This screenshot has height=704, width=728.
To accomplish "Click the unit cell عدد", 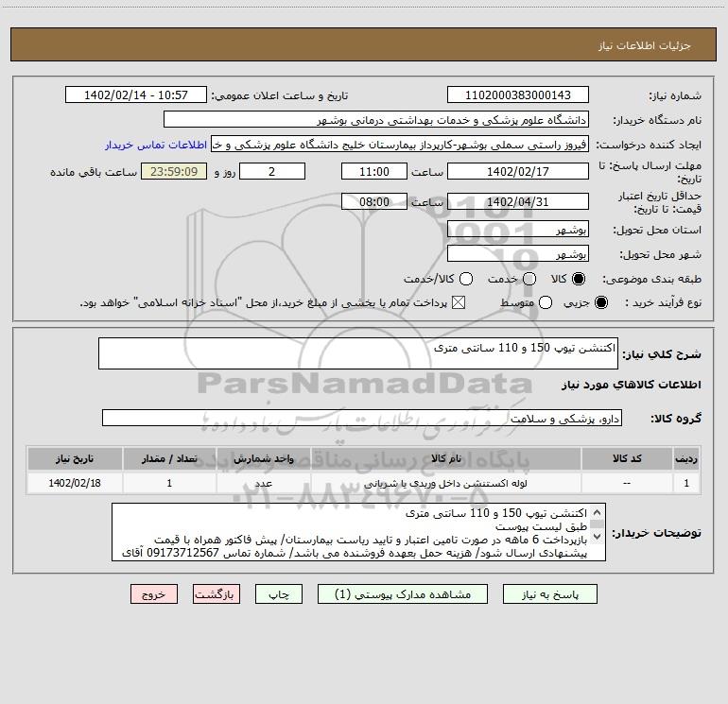I will coord(263,484).
